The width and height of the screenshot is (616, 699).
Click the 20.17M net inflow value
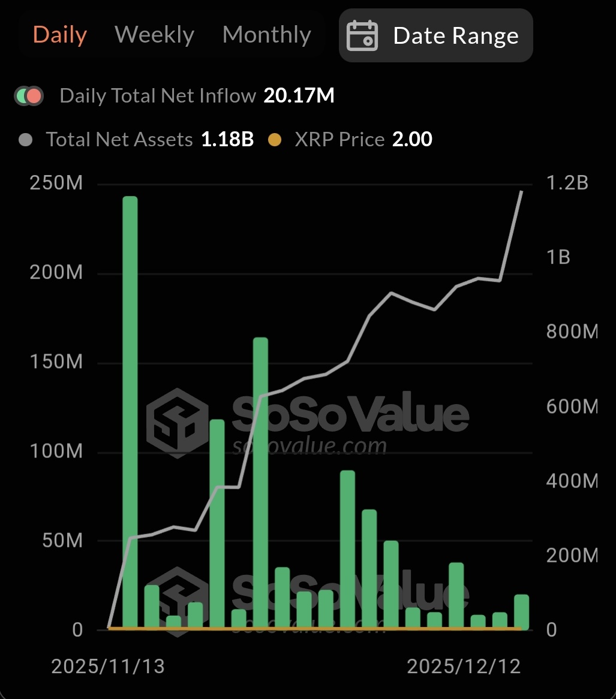[x=298, y=95]
